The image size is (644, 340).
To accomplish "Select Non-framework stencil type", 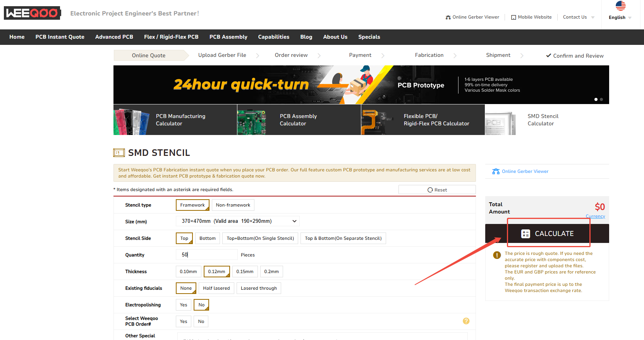I will (233, 205).
